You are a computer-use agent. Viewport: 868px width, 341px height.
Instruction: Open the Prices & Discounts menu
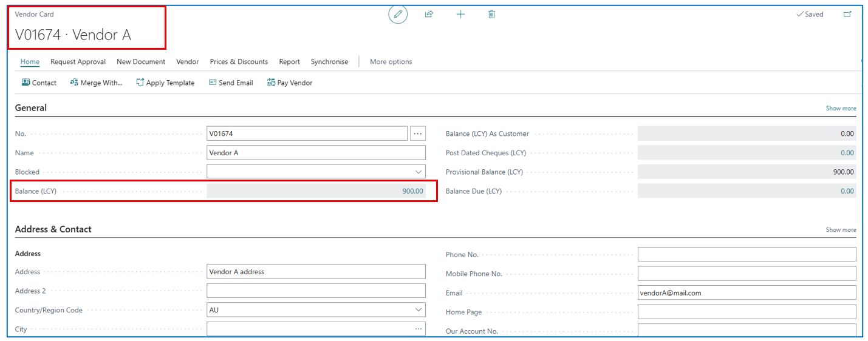pos(239,61)
